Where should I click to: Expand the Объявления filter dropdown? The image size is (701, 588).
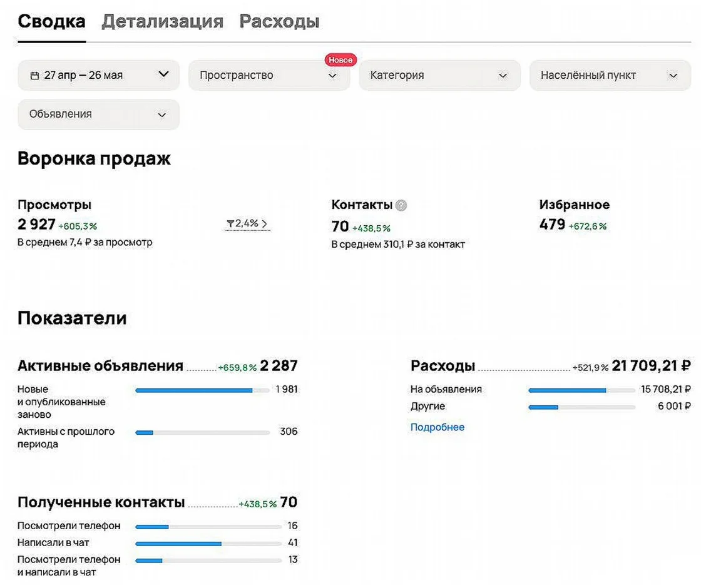(x=99, y=114)
